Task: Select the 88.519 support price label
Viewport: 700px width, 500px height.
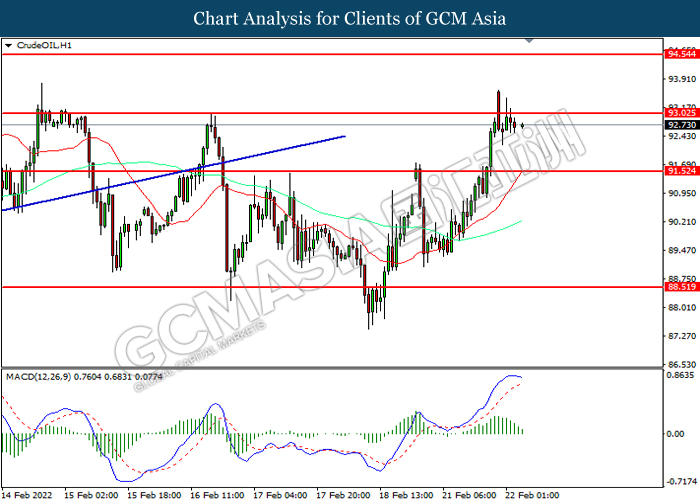Action: (682, 287)
